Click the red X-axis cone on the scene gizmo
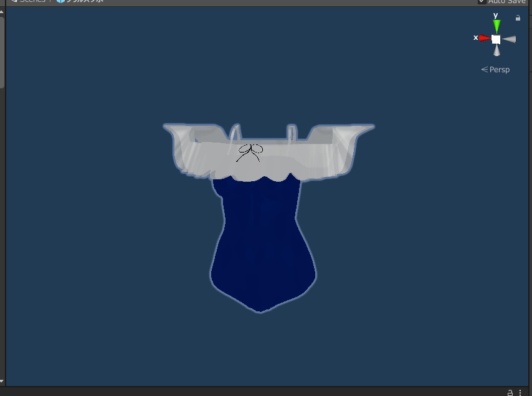The width and height of the screenshot is (532, 396). coord(483,38)
